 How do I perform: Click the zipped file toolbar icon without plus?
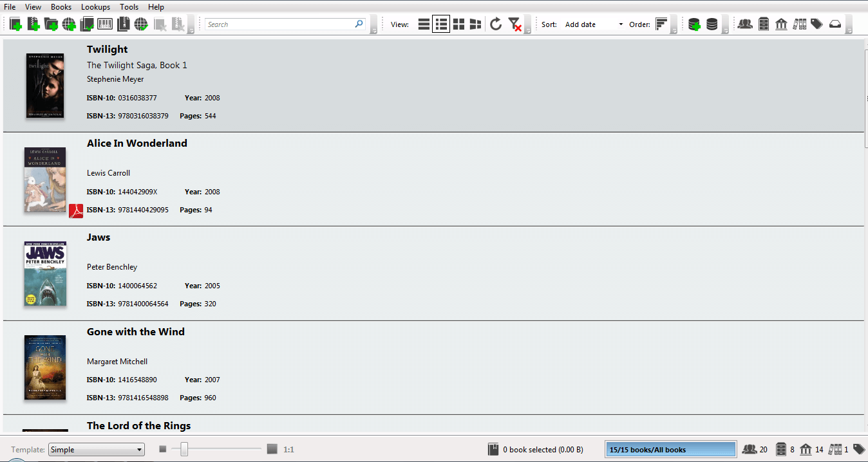pos(123,24)
